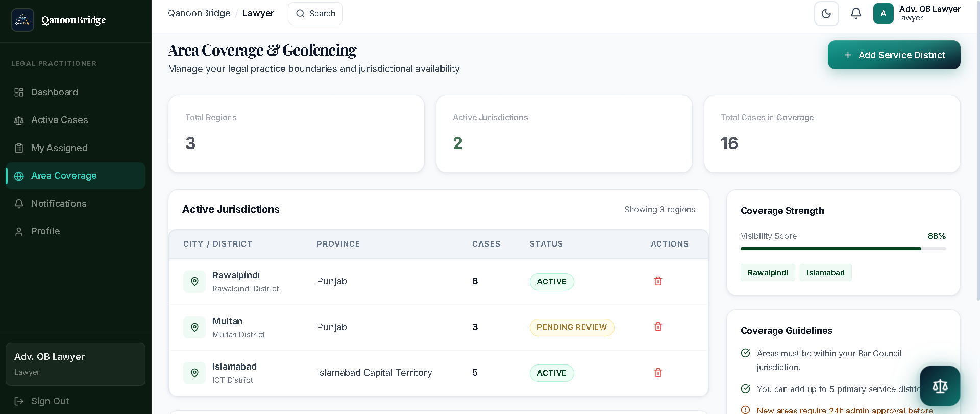Click the Active Cases scales icon
980x414 pixels.
coord(19,120)
